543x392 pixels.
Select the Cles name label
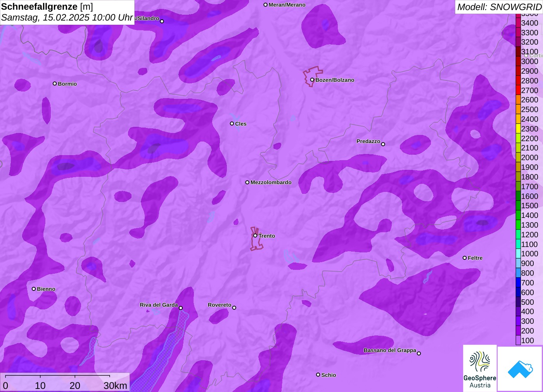coord(241,124)
